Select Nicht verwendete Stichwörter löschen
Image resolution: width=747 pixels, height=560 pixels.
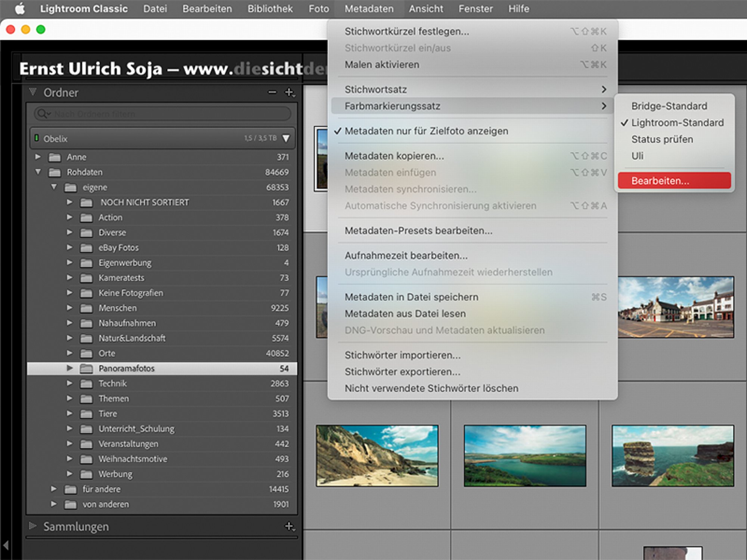[x=472, y=388]
